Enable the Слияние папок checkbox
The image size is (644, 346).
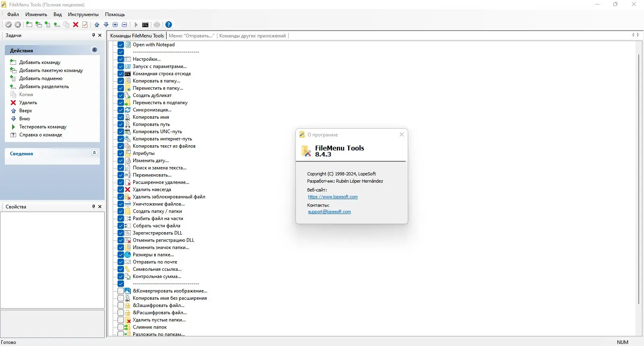121,327
